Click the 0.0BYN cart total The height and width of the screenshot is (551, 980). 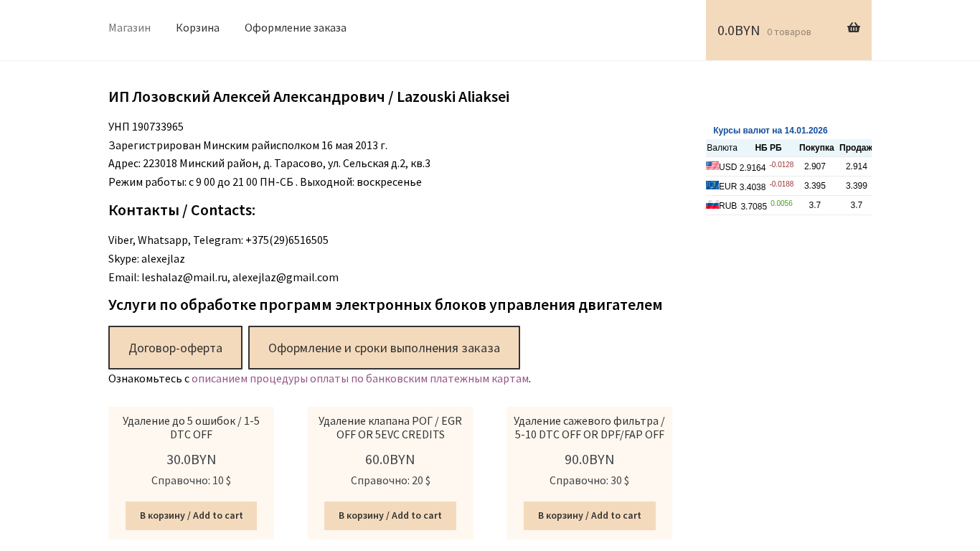[738, 31]
